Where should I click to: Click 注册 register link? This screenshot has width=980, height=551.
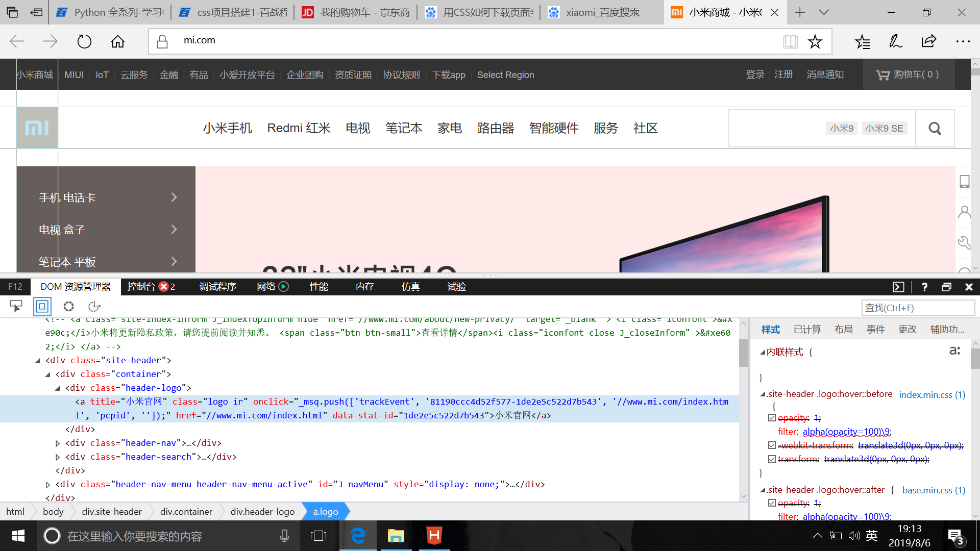pos(783,74)
